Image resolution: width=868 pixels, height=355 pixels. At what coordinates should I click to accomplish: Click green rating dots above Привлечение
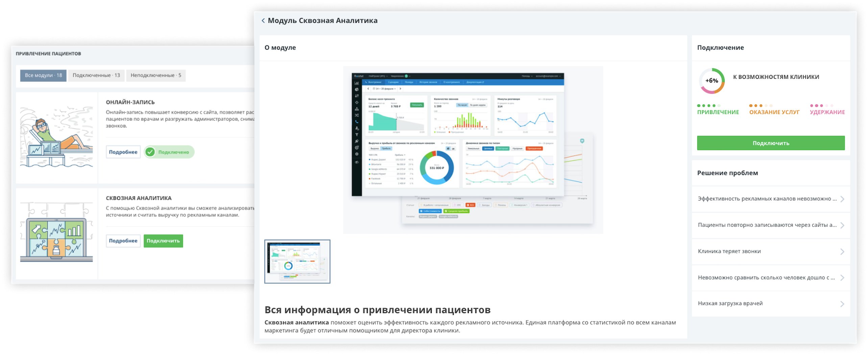[x=708, y=106]
